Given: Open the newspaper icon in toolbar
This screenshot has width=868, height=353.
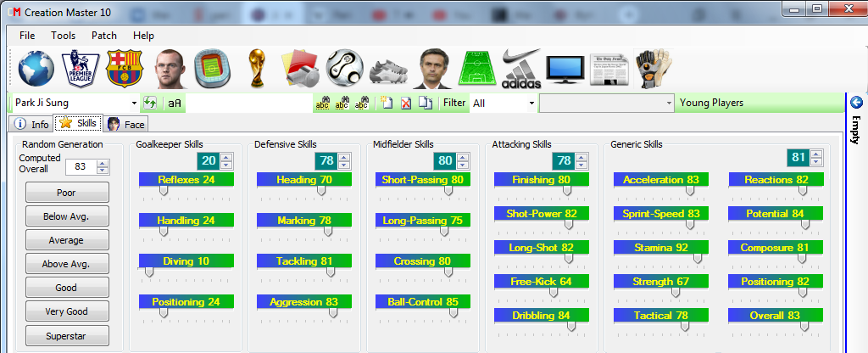Looking at the screenshot, I should click(609, 69).
